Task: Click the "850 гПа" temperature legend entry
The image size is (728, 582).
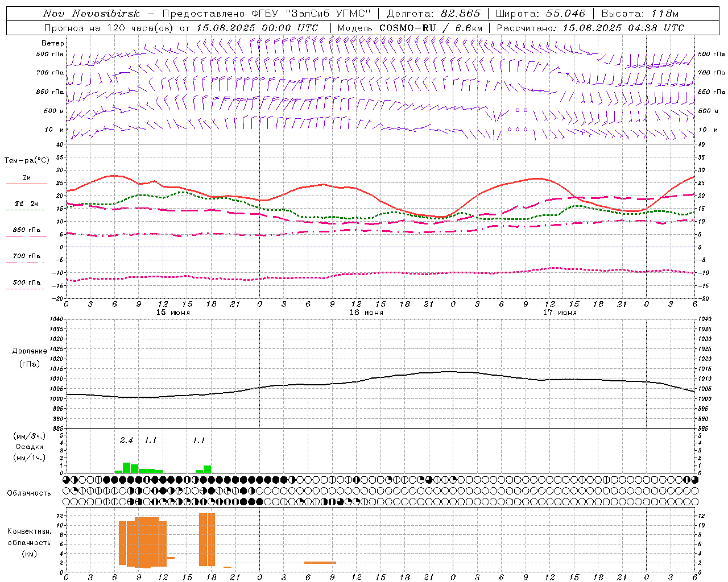Action: (x=27, y=230)
